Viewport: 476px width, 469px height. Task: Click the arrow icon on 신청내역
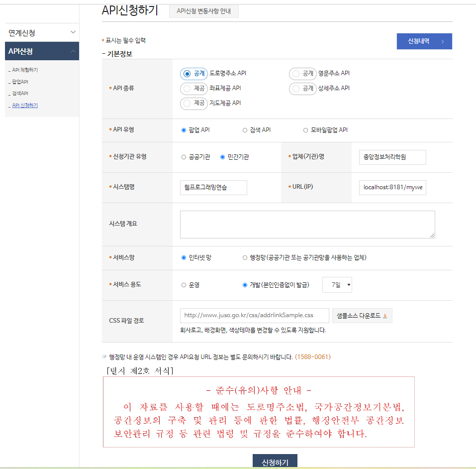click(443, 41)
